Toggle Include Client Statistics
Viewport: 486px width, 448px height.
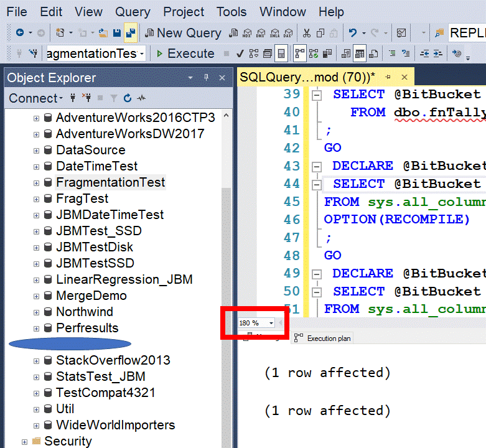point(327,54)
